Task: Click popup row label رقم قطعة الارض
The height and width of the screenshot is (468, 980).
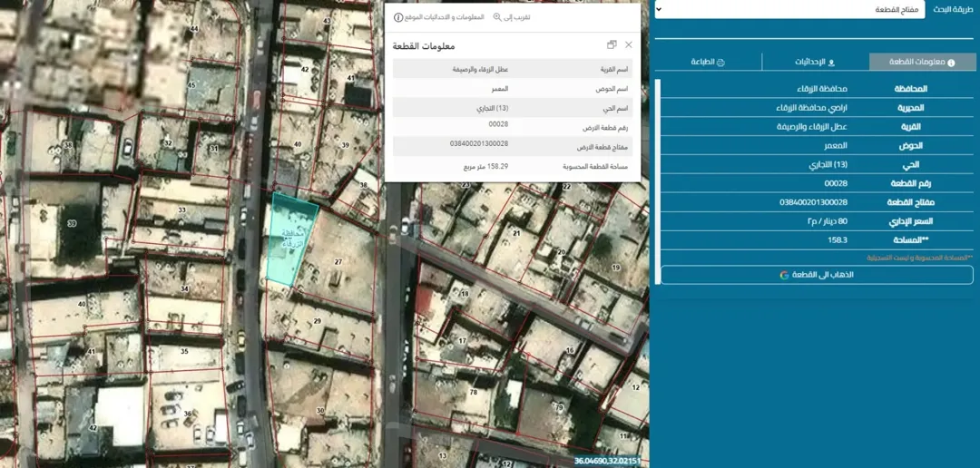Action: click(x=606, y=128)
